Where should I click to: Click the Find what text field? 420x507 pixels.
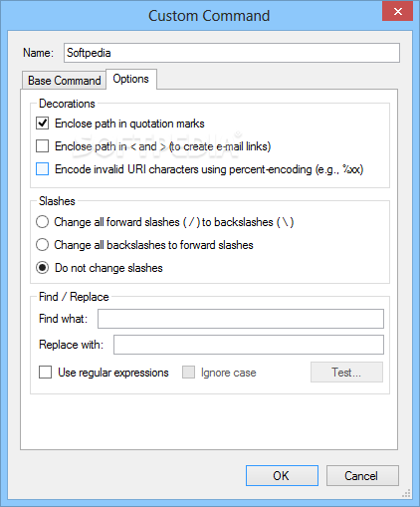coord(241,319)
